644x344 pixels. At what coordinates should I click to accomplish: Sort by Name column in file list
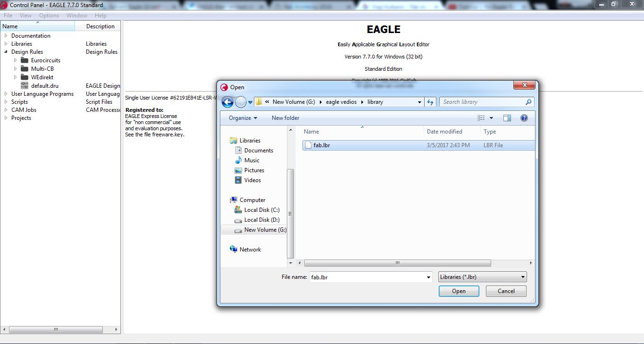coord(362,132)
